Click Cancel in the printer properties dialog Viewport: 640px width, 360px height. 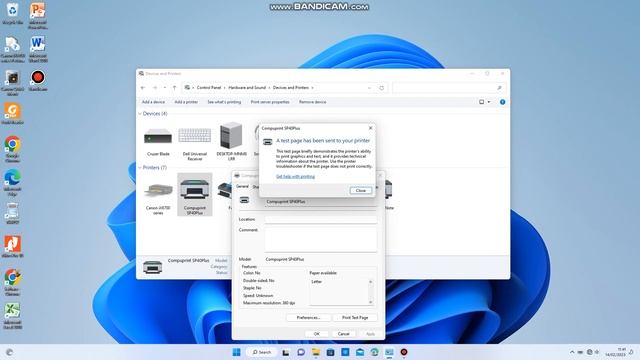coord(344,334)
